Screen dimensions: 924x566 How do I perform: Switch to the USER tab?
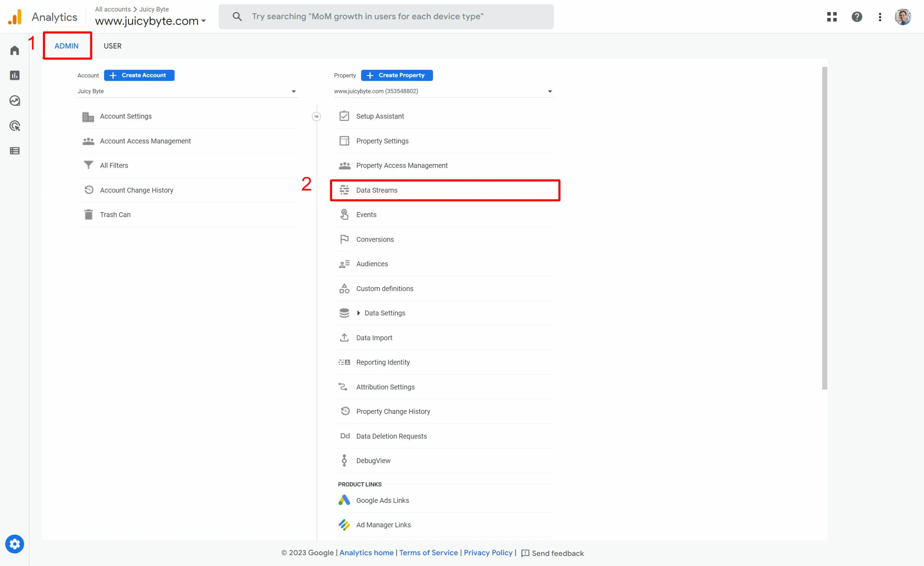coord(113,46)
